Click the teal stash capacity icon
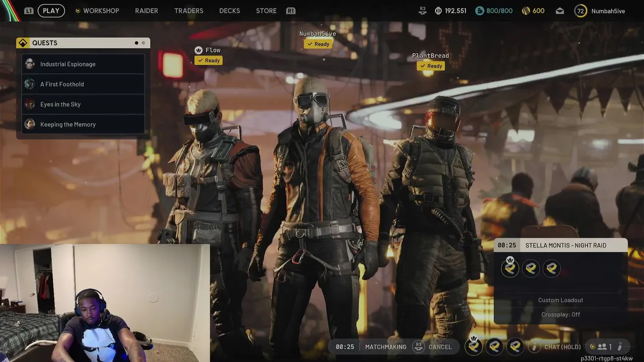The image size is (644, 362). (479, 11)
